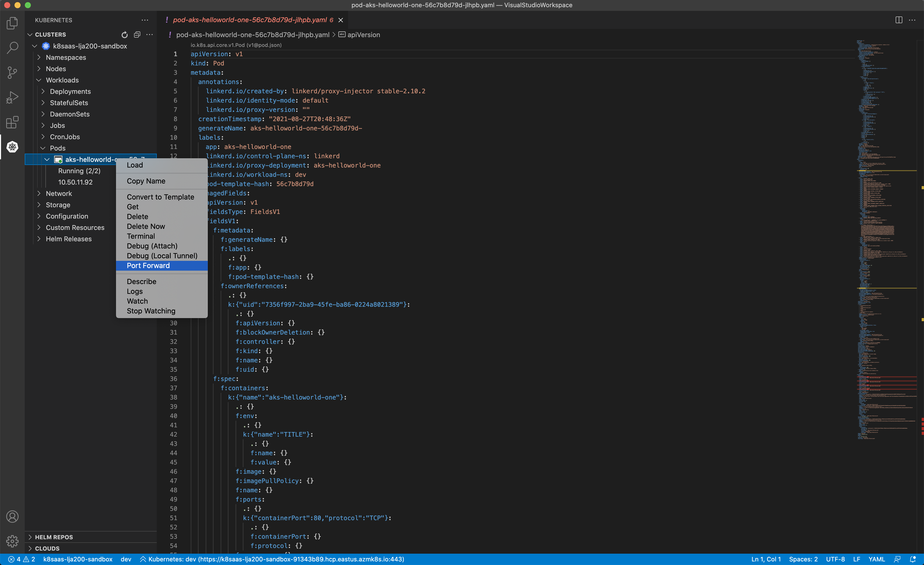Expand the HELM REPOS section

(30, 537)
